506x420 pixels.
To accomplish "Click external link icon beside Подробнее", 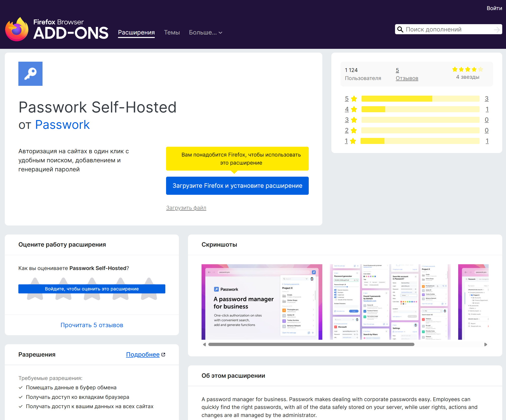I will (x=163, y=355).
